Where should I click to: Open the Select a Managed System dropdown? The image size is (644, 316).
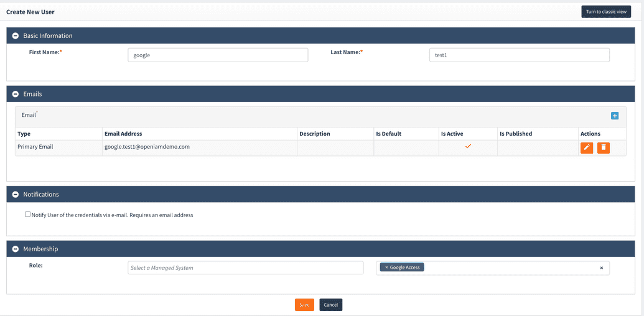click(x=245, y=268)
